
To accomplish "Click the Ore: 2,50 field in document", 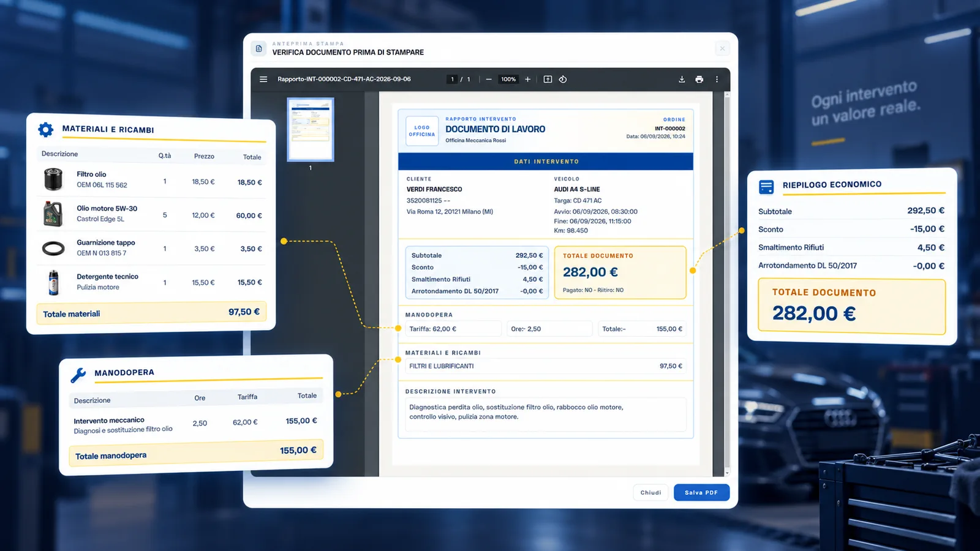I will tap(549, 329).
